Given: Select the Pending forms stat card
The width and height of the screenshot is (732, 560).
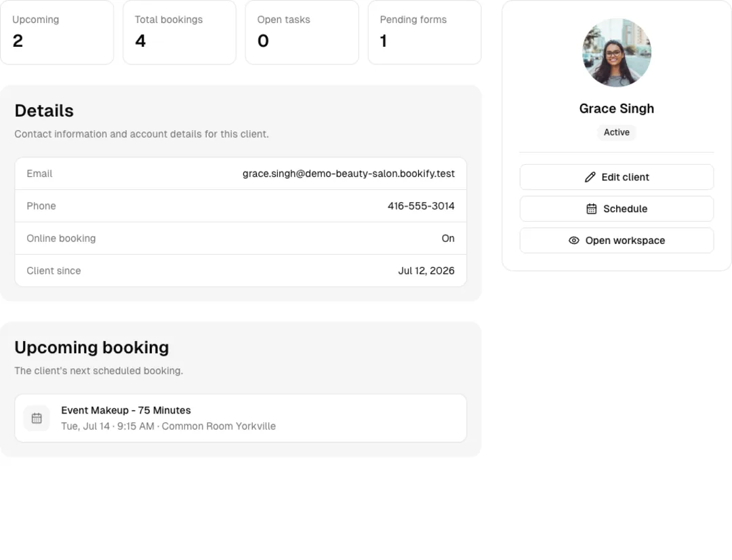Looking at the screenshot, I should [x=424, y=33].
